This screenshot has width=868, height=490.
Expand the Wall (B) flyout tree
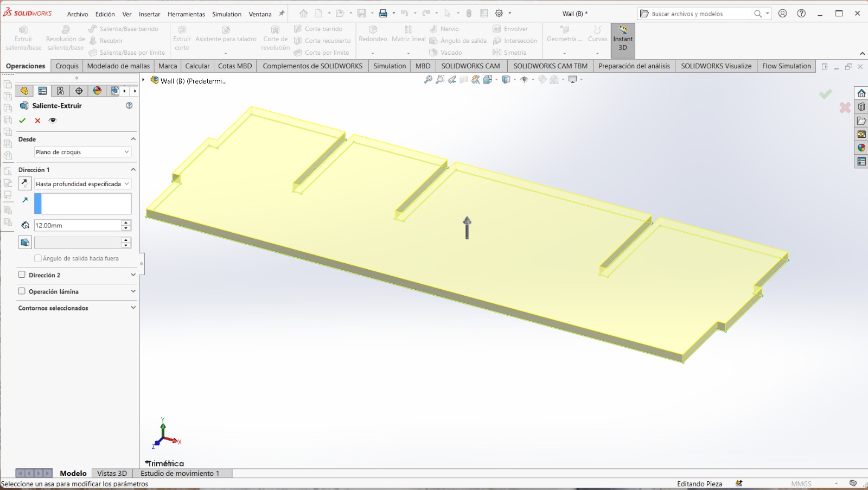(x=144, y=80)
